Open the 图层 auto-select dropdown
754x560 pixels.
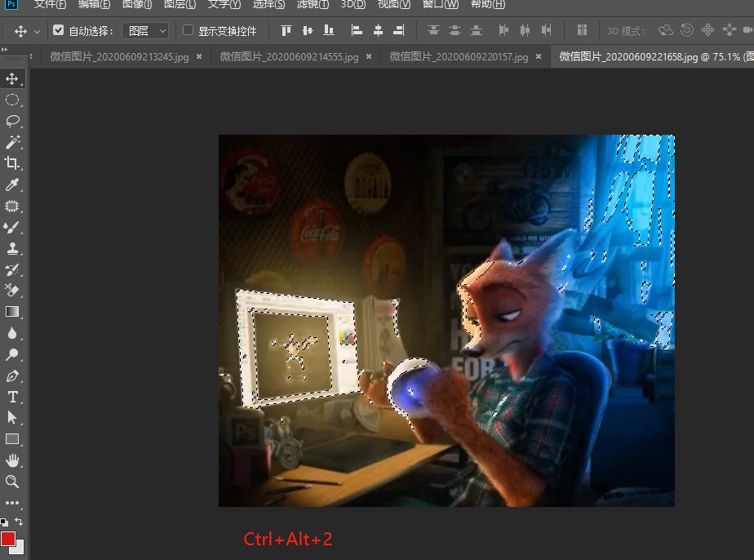point(145,30)
